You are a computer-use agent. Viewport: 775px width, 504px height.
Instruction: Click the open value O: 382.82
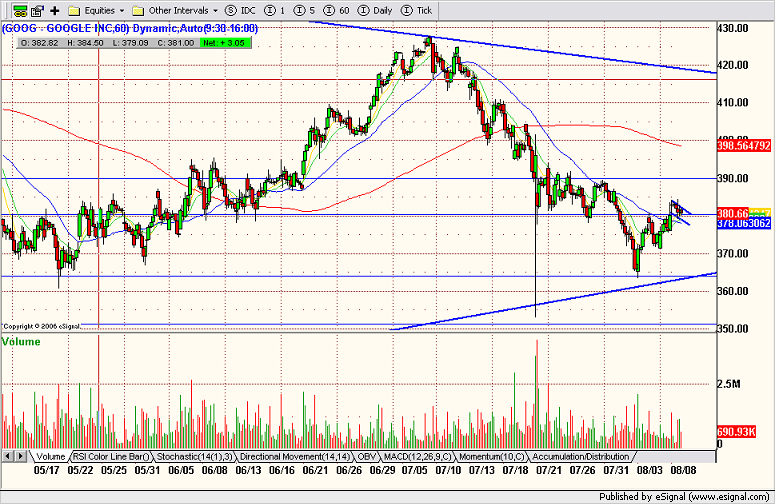tap(40, 43)
